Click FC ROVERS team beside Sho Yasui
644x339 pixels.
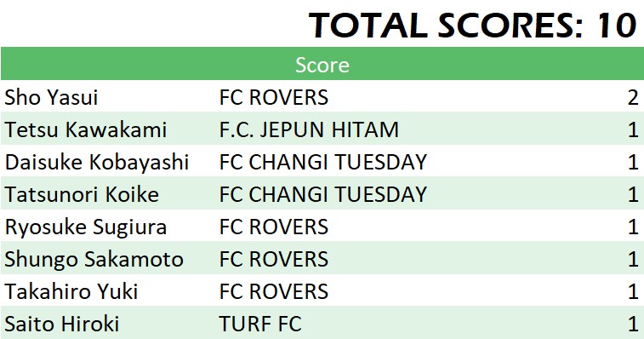click(x=274, y=97)
